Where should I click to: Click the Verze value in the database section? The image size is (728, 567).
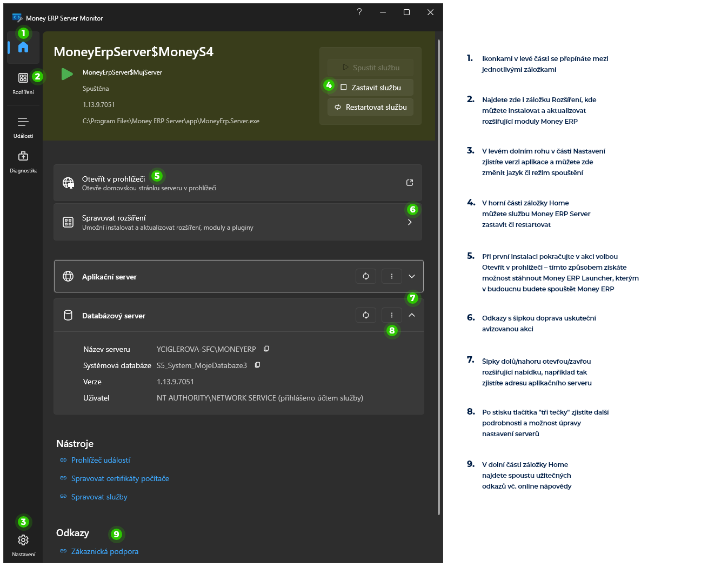pos(175,382)
